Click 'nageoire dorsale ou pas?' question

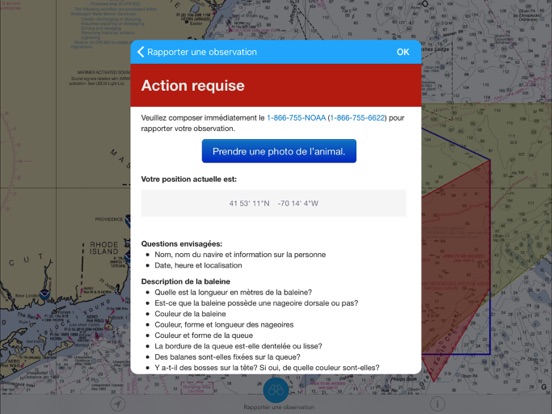(256, 303)
